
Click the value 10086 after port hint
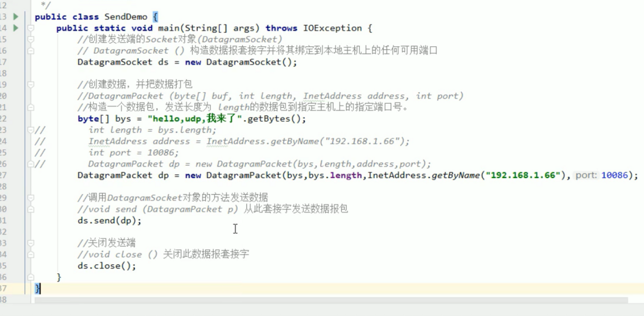(x=615, y=176)
